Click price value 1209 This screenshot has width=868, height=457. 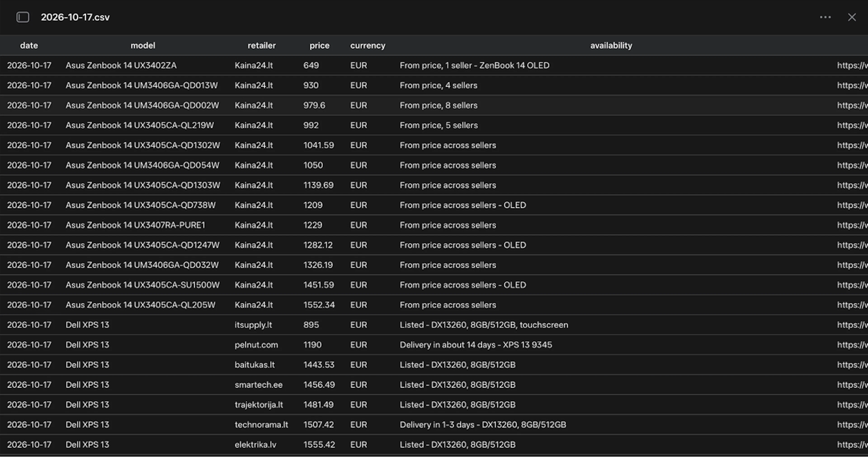[x=313, y=205]
